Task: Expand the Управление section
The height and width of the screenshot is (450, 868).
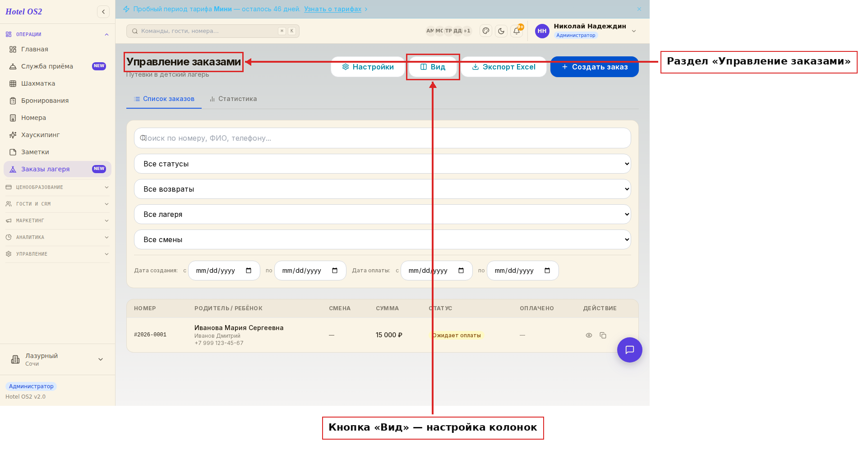Action: 57,254
